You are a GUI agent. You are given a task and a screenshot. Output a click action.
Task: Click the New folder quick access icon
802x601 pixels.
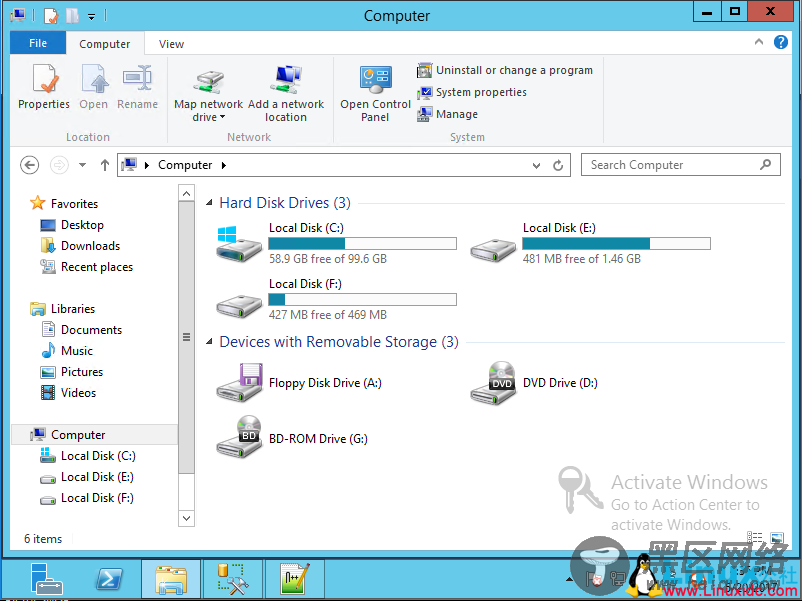(x=72, y=15)
